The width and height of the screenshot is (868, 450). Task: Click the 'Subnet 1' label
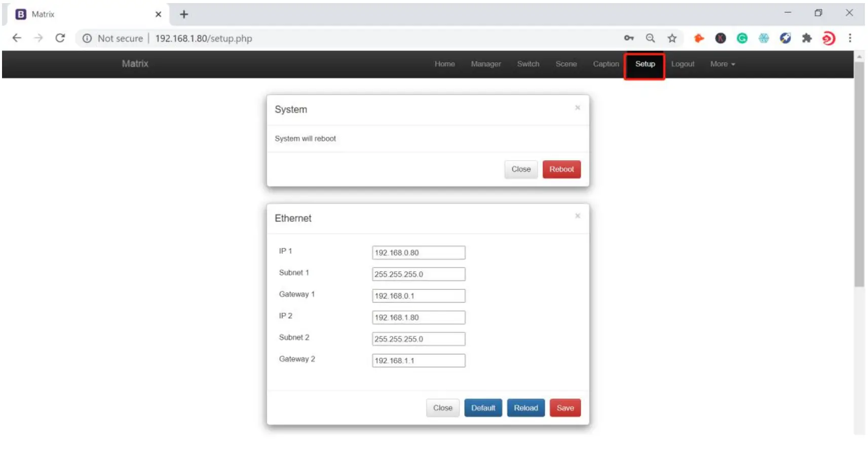tap(294, 273)
